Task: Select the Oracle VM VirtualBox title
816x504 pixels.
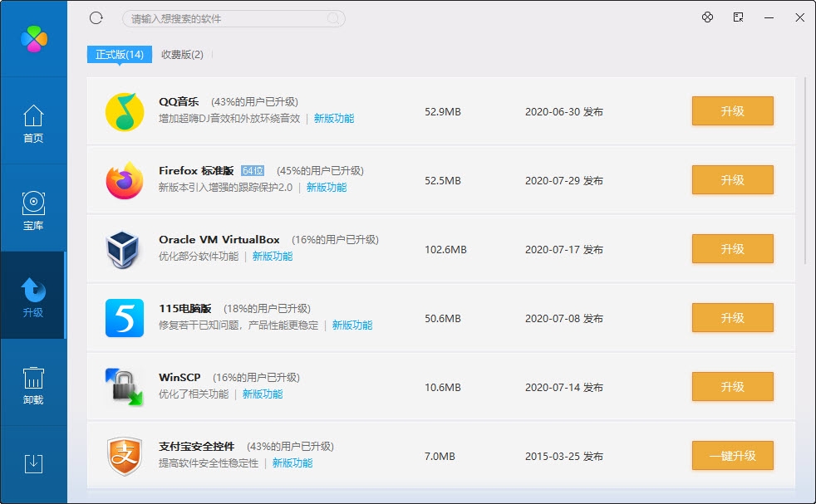Action: (x=219, y=239)
